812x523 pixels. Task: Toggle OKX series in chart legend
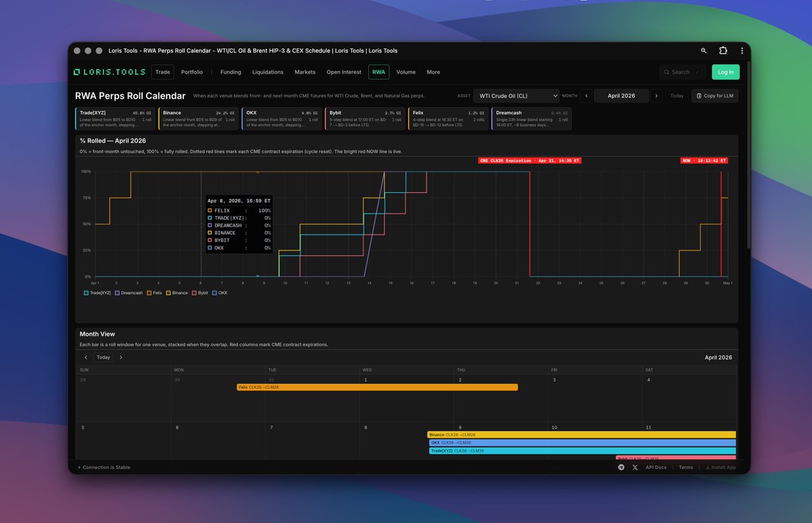tap(220, 293)
